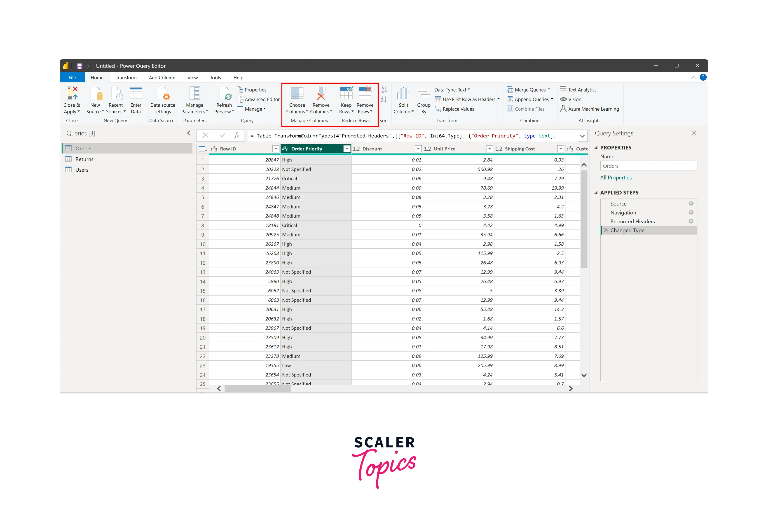Switch to the Transform tab
Image resolution: width=768 pixels, height=532 pixels.
[x=126, y=78]
